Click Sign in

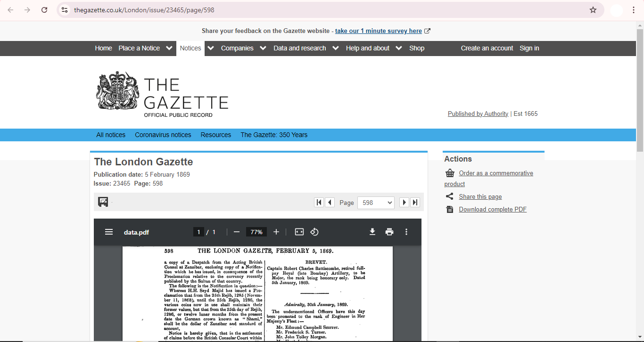tap(529, 48)
